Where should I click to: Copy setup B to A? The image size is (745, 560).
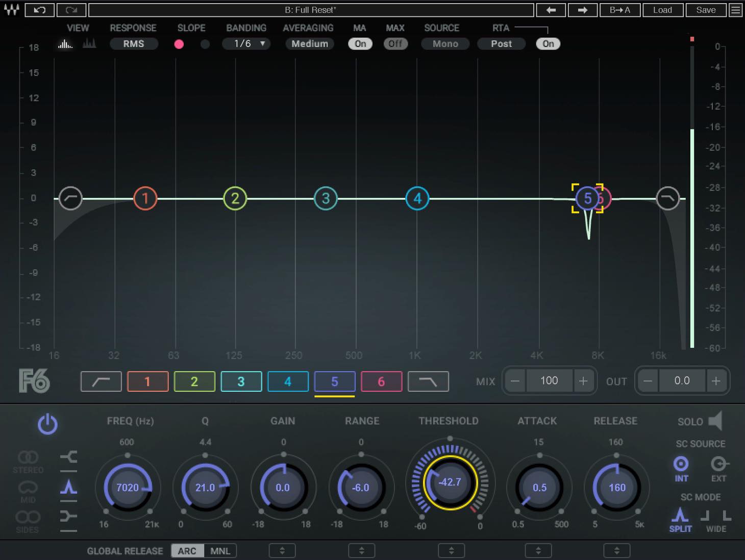pyautogui.click(x=619, y=10)
